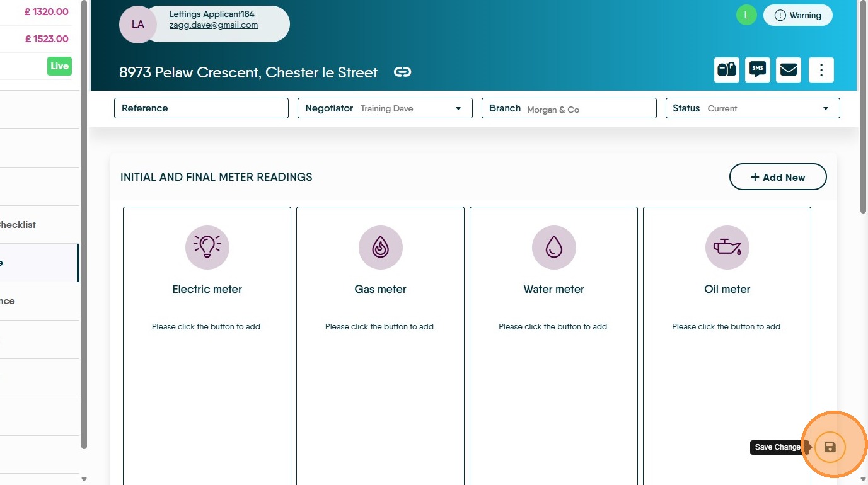Image resolution: width=868 pixels, height=485 pixels.
Task: Open the postbox letter icon
Action: pos(727,70)
